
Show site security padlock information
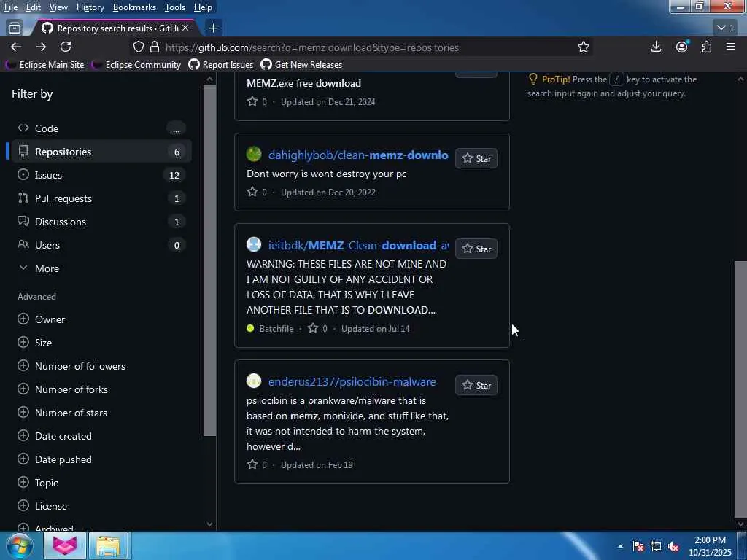click(x=155, y=47)
